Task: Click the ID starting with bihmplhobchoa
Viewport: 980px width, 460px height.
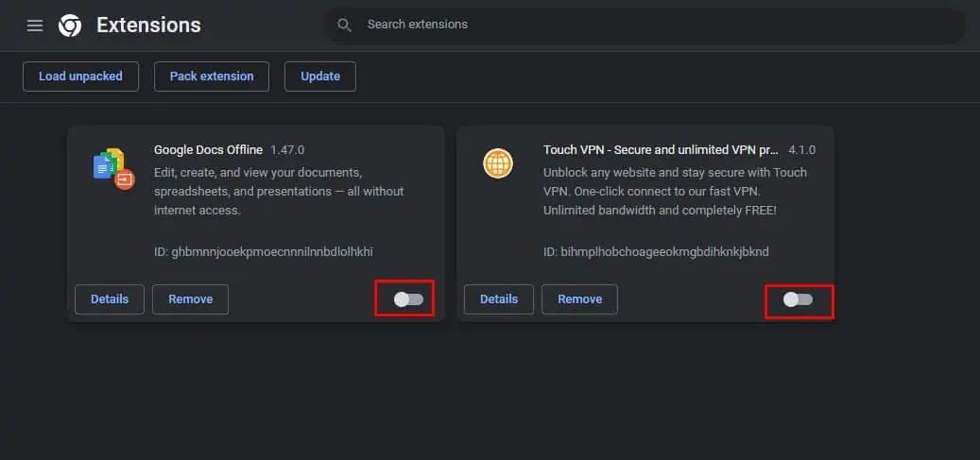Action: pos(656,252)
